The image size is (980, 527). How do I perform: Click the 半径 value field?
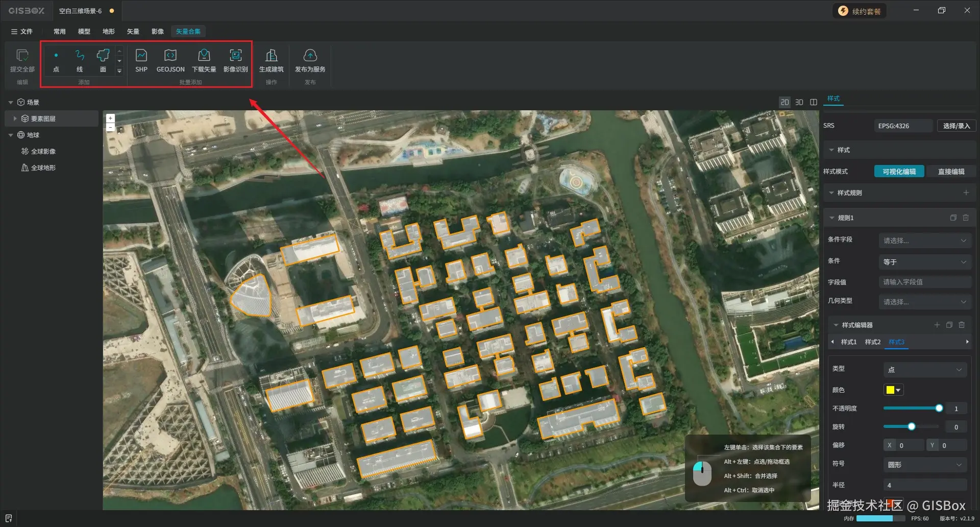pyautogui.click(x=925, y=485)
